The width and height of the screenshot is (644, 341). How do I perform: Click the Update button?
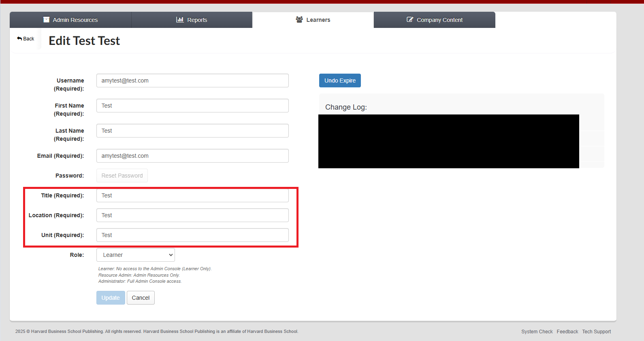tap(111, 298)
